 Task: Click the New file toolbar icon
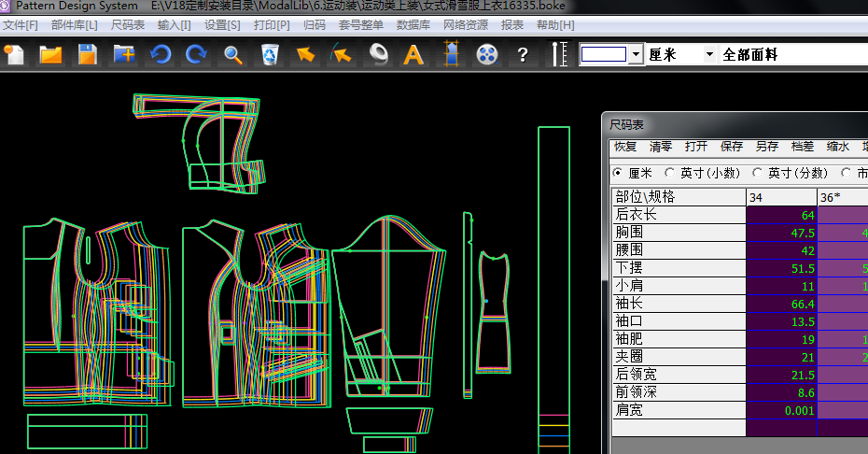(15, 54)
